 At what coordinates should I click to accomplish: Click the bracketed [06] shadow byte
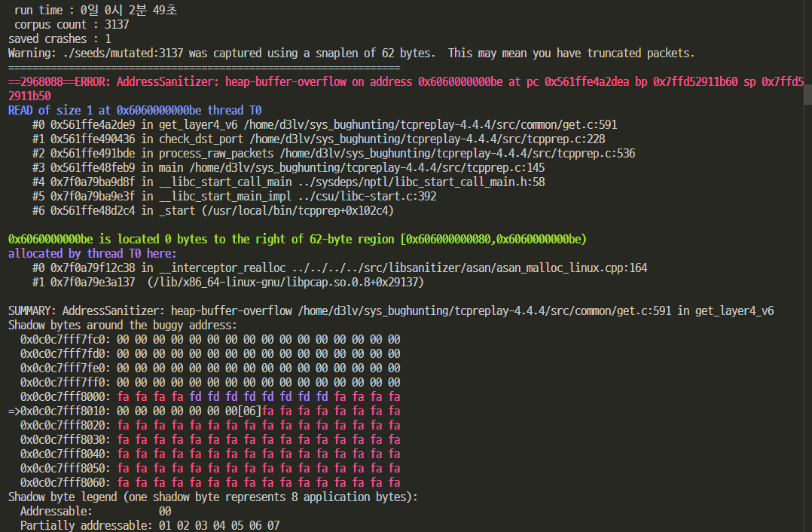(x=249, y=411)
